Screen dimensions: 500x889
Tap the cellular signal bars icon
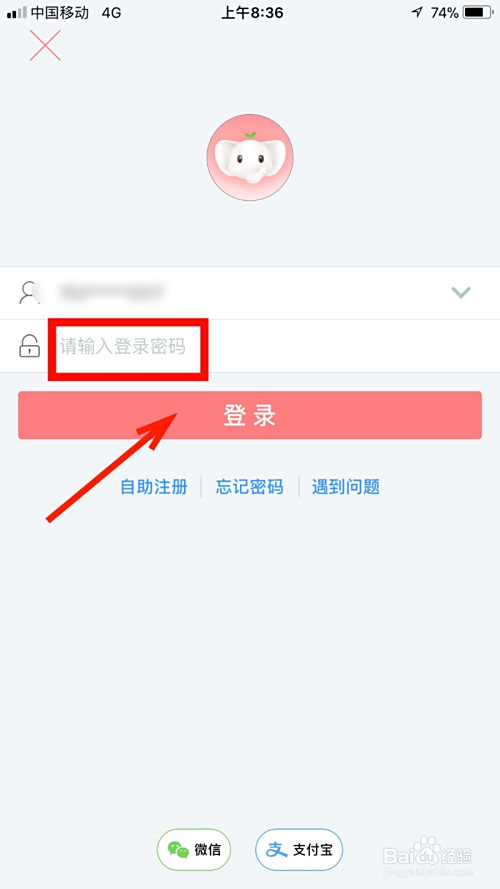[x=17, y=12]
